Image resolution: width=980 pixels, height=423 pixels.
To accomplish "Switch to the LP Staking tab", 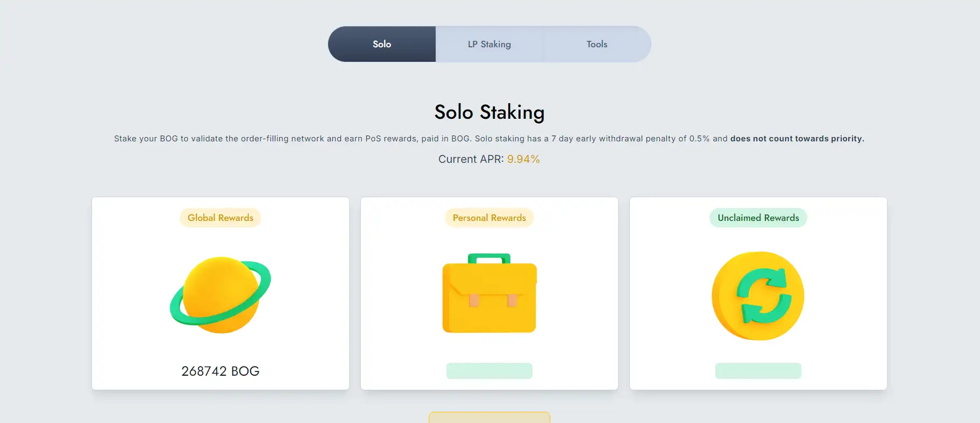I will [489, 44].
